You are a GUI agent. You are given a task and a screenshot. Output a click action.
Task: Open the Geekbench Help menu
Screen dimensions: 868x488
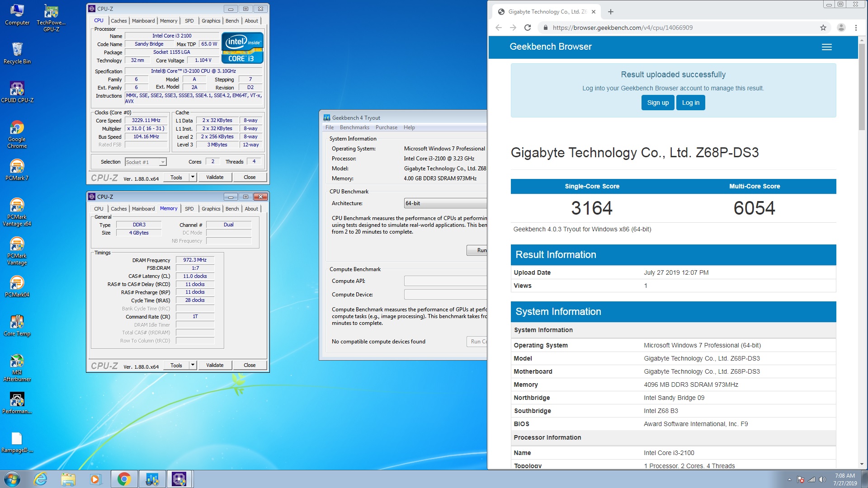coord(409,127)
